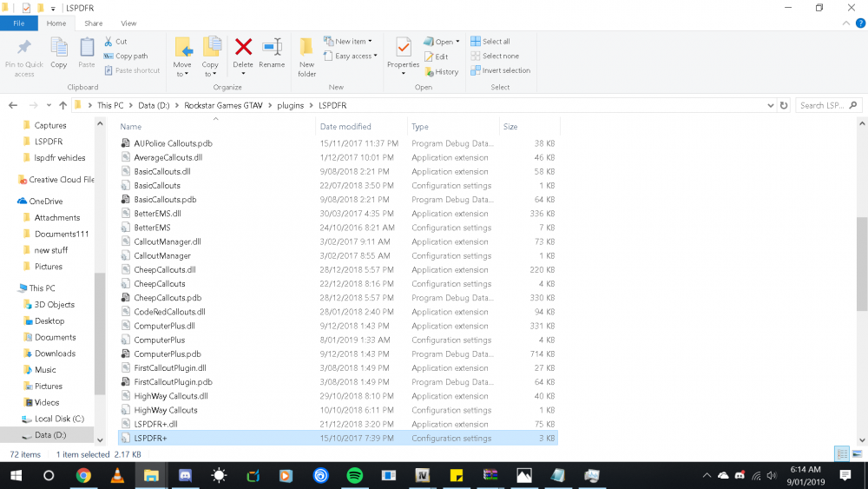
Task: Open OneDrive in the navigation pane
Action: point(45,201)
